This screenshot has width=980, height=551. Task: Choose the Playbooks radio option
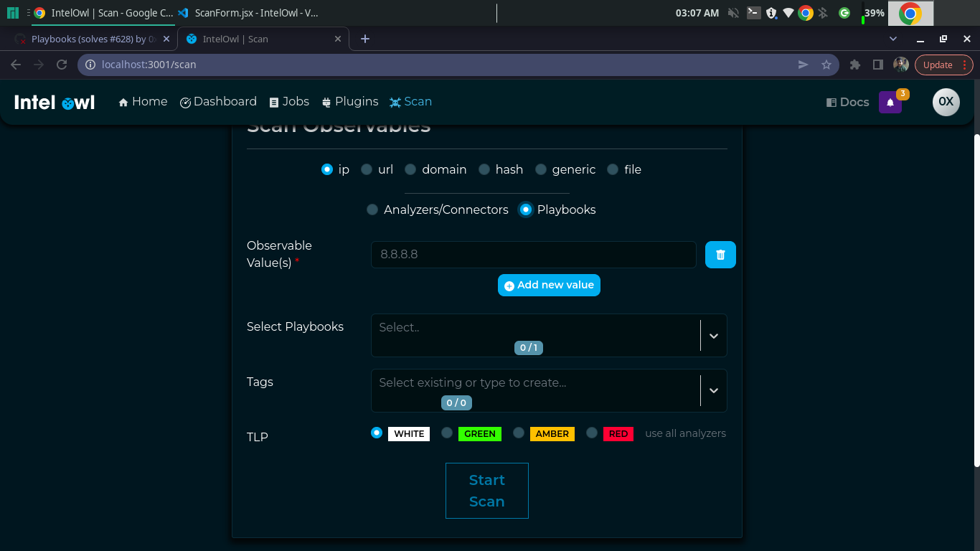pyautogui.click(x=526, y=209)
